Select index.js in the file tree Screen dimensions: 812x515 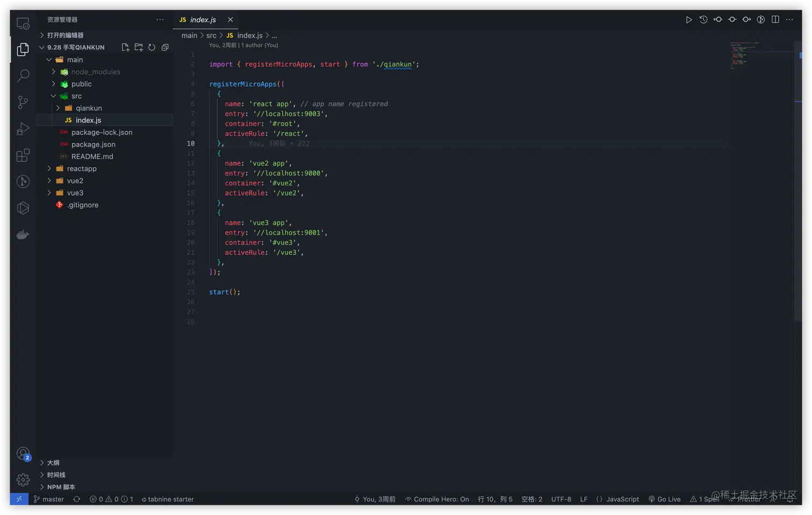click(x=105, y=120)
